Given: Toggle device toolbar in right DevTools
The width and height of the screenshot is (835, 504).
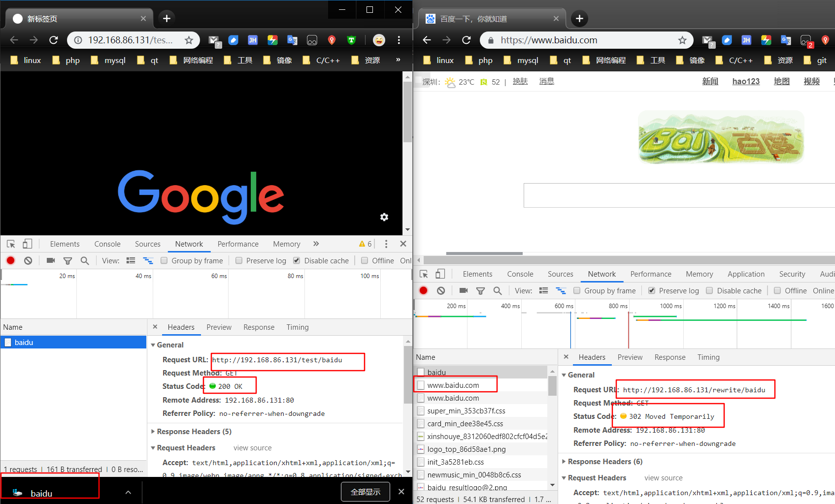Looking at the screenshot, I should tap(440, 274).
